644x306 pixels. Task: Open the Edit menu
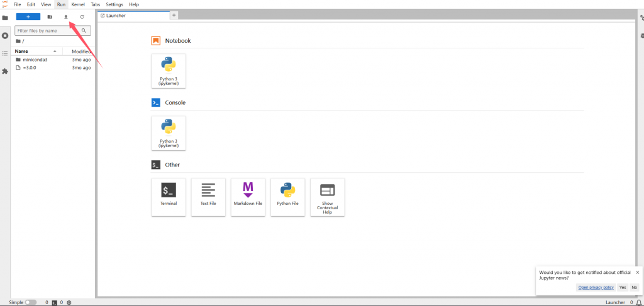(31, 4)
